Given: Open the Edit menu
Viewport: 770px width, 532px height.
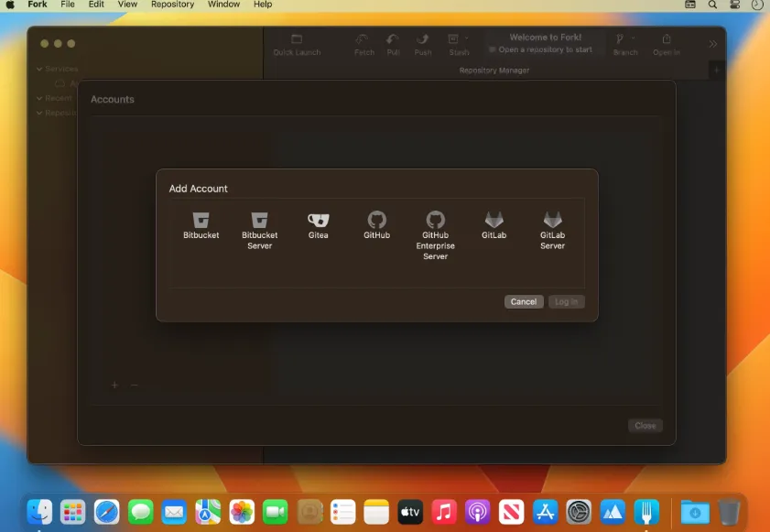Looking at the screenshot, I should [96, 5].
